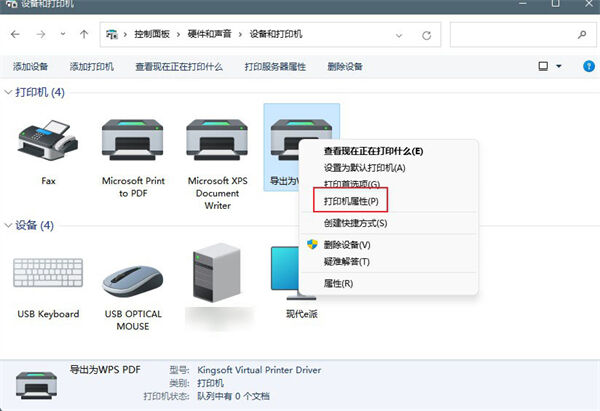Open view options dropdown arrow
This screenshot has height=411, width=600.
[559, 66]
